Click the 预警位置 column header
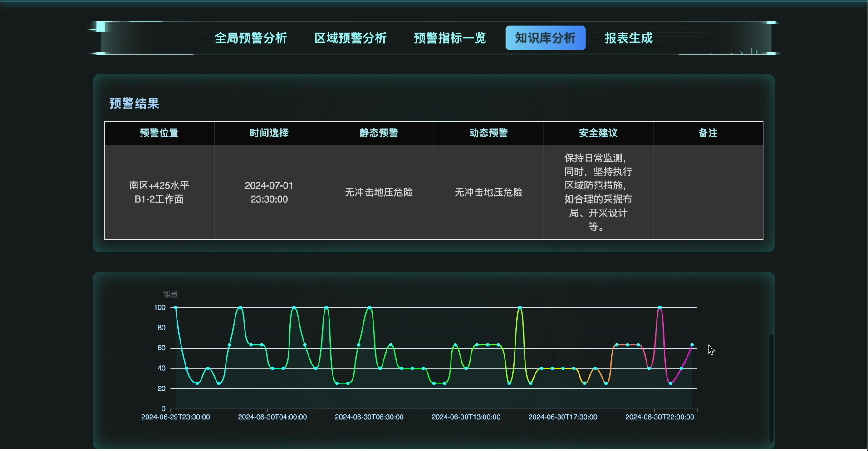Viewport: 868px width, 451px height. pyautogui.click(x=159, y=133)
